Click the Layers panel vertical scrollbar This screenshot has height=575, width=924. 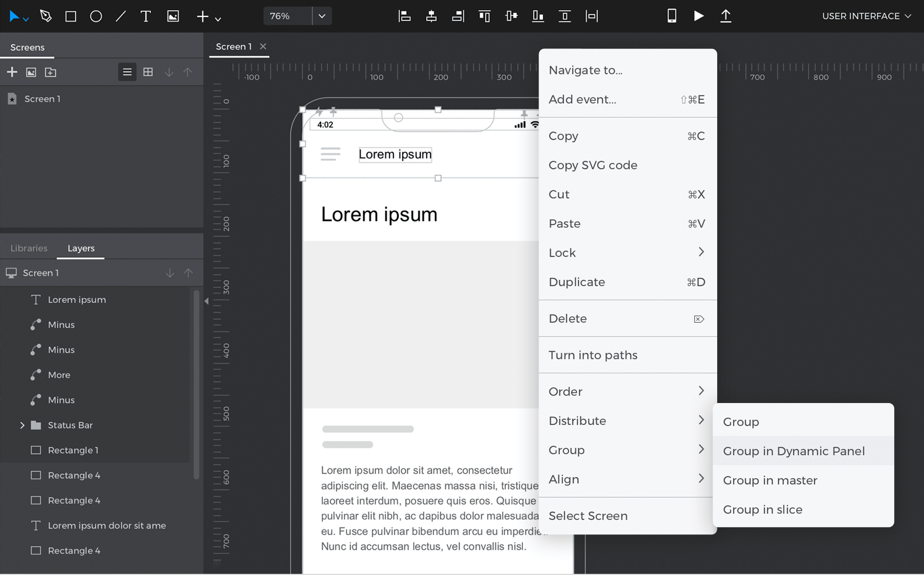[196, 383]
